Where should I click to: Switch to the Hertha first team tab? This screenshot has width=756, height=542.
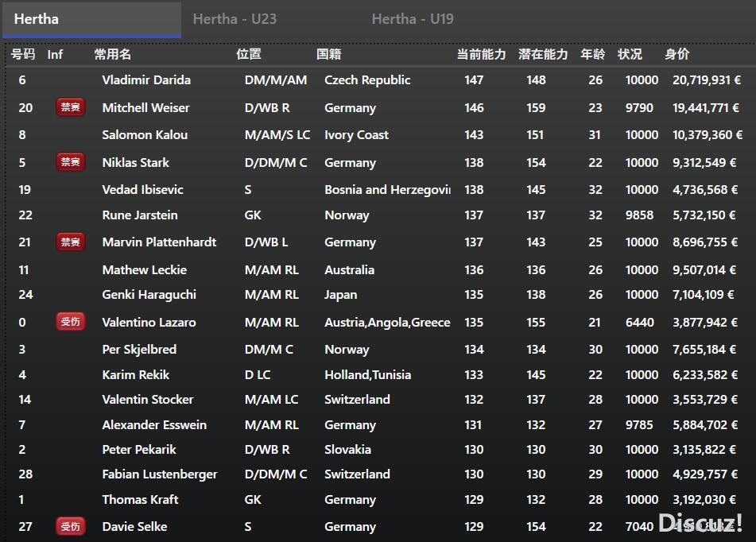(x=91, y=19)
